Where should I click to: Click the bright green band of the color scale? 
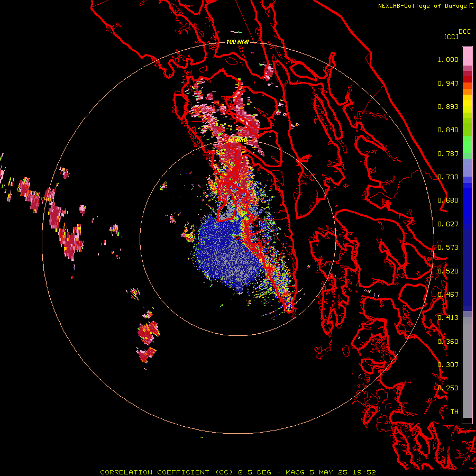click(x=467, y=144)
